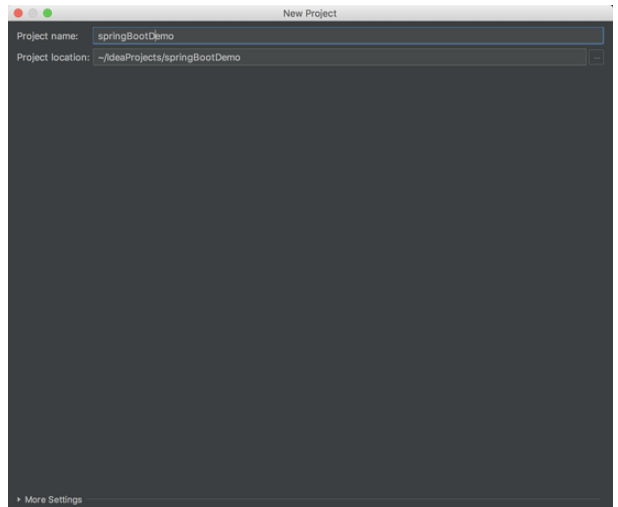
Task: Expand the More Settings disclosure triangle
Action: click(x=19, y=499)
